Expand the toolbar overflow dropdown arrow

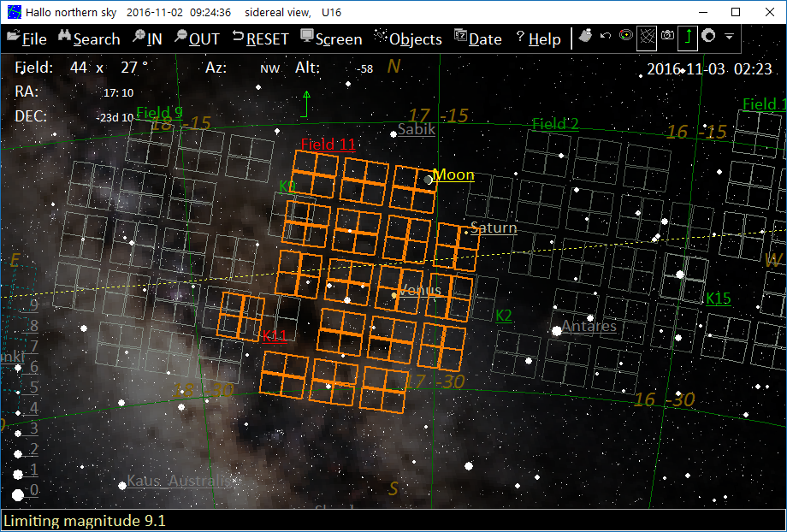click(x=729, y=37)
